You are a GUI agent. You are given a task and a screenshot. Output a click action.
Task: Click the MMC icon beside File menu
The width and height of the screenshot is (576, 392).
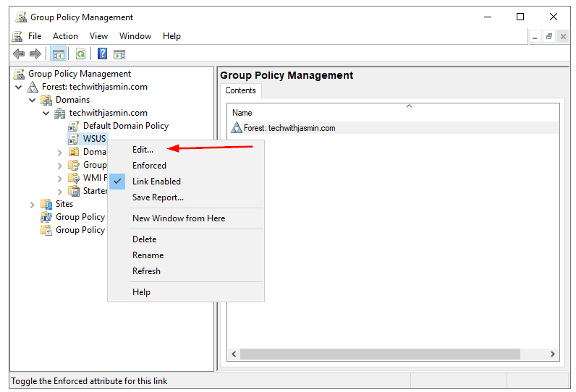(x=17, y=36)
